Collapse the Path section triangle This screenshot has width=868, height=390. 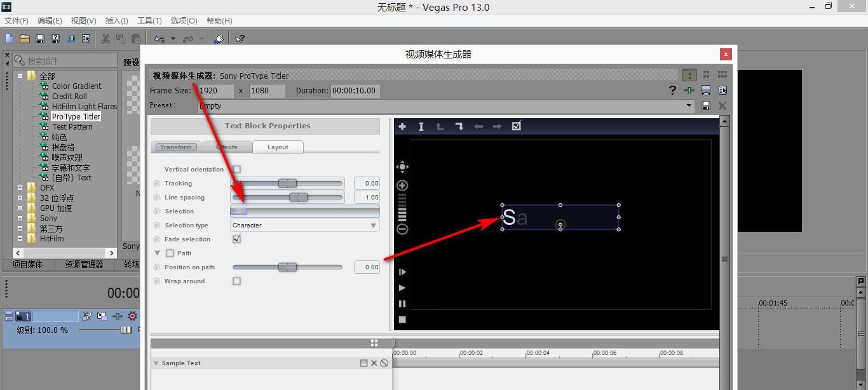point(157,253)
